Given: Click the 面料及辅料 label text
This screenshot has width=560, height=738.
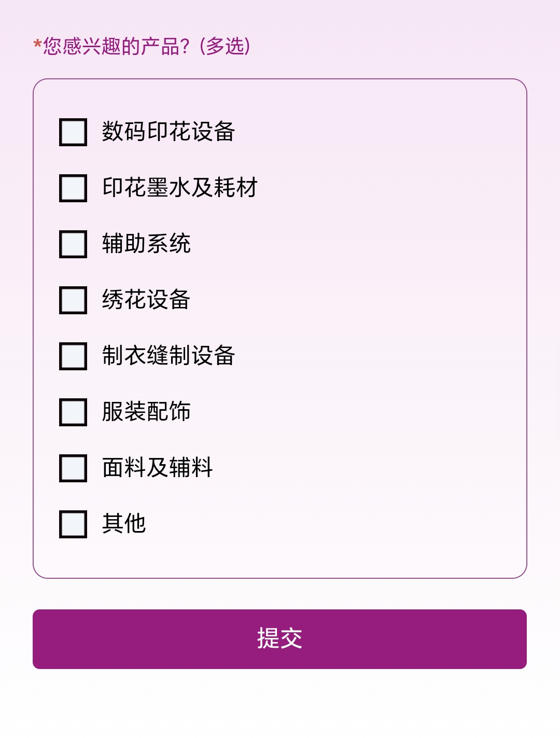Looking at the screenshot, I should (158, 467).
